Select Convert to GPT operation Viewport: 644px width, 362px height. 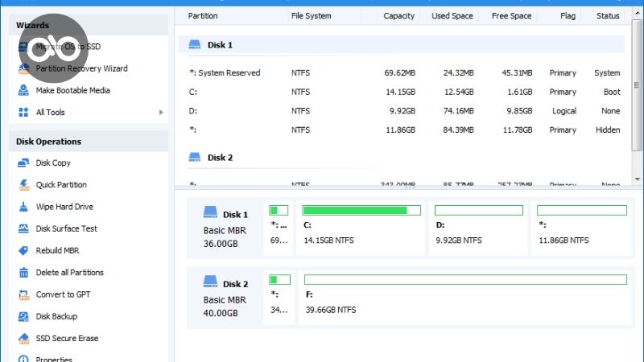[63, 294]
